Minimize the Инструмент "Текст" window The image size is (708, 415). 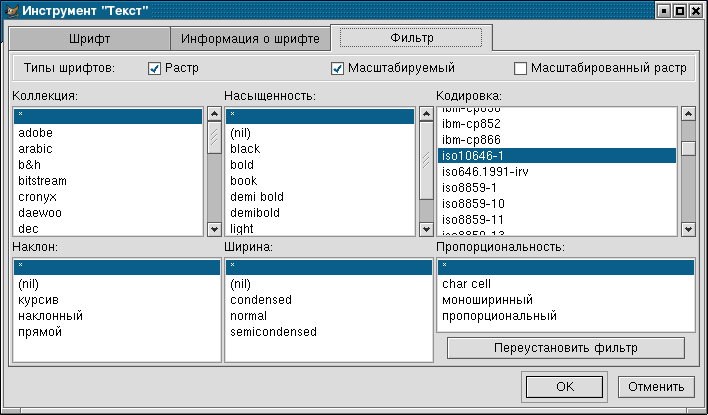point(664,11)
